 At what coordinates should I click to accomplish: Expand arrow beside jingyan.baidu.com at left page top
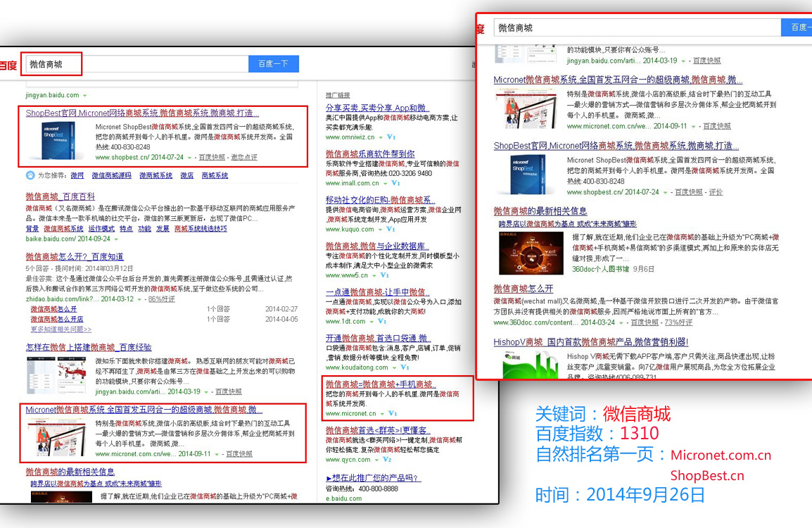(x=85, y=95)
